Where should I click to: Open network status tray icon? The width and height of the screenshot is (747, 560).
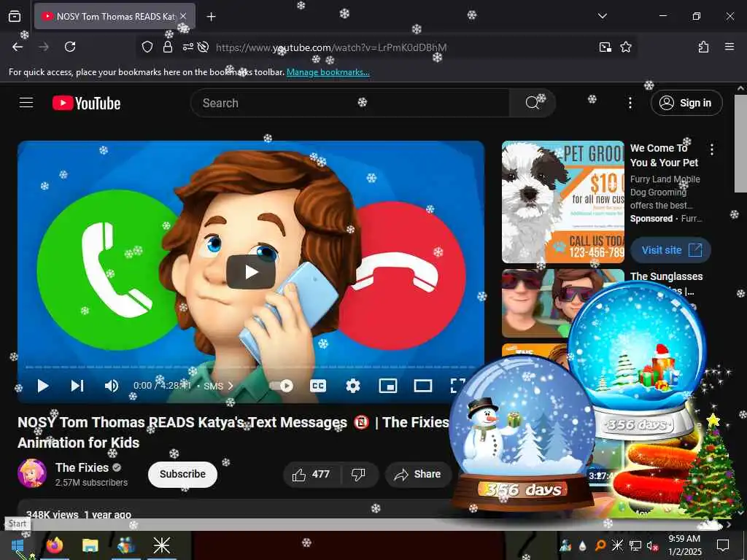pyautogui.click(x=635, y=545)
